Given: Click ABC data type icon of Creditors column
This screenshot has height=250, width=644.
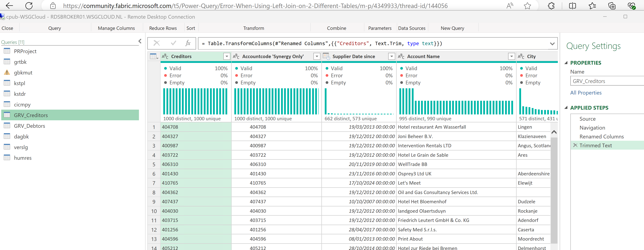Looking at the screenshot, I should (x=165, y=57).
